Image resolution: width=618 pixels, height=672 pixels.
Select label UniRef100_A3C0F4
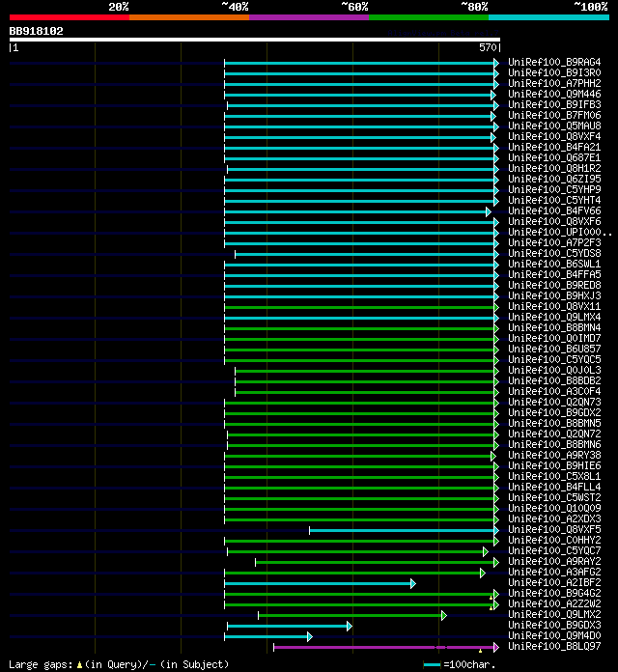pyautogui.click(x=554, y=392)
